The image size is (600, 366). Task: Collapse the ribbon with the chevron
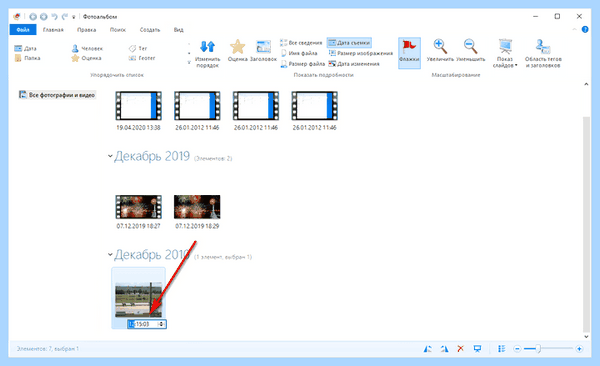click(574, 29)
